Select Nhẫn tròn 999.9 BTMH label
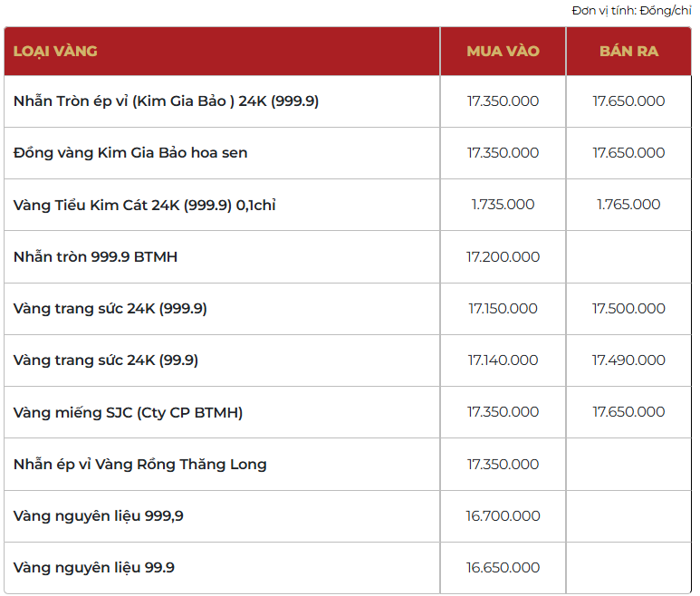 (x=95, y=257)
